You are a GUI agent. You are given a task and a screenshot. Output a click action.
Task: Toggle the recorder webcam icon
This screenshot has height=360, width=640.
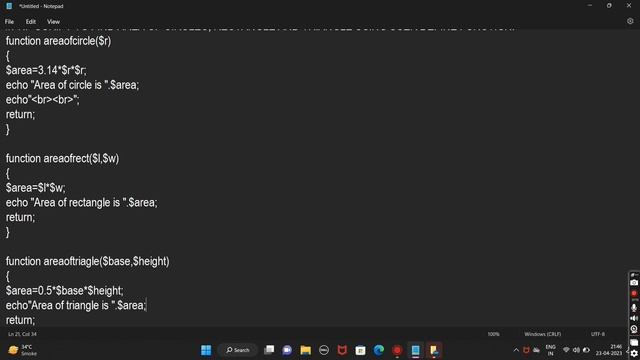click(634, 329)
